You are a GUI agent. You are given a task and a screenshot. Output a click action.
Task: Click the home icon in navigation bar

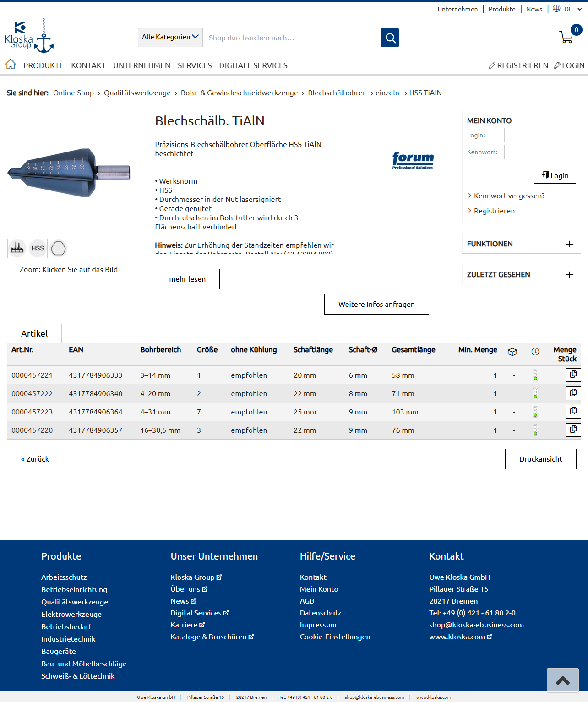click(11, 65)
